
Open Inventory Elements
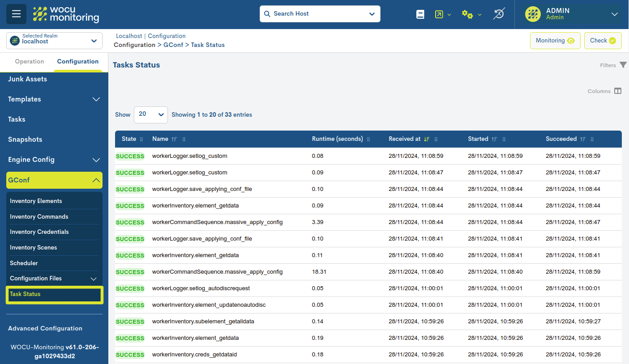36,201
